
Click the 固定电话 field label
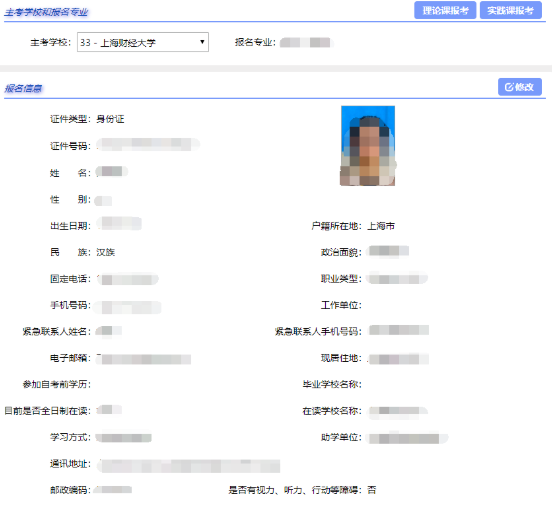click(70, 279)
